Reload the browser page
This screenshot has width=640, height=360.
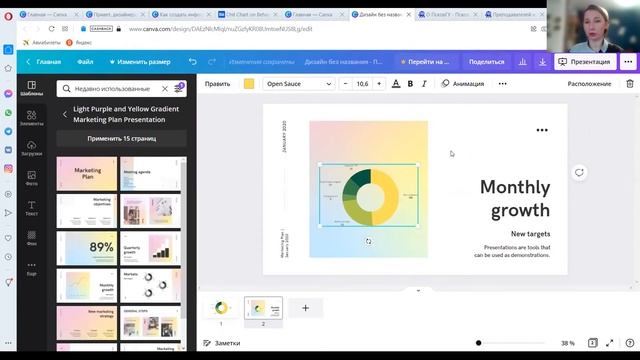point(51,29)
